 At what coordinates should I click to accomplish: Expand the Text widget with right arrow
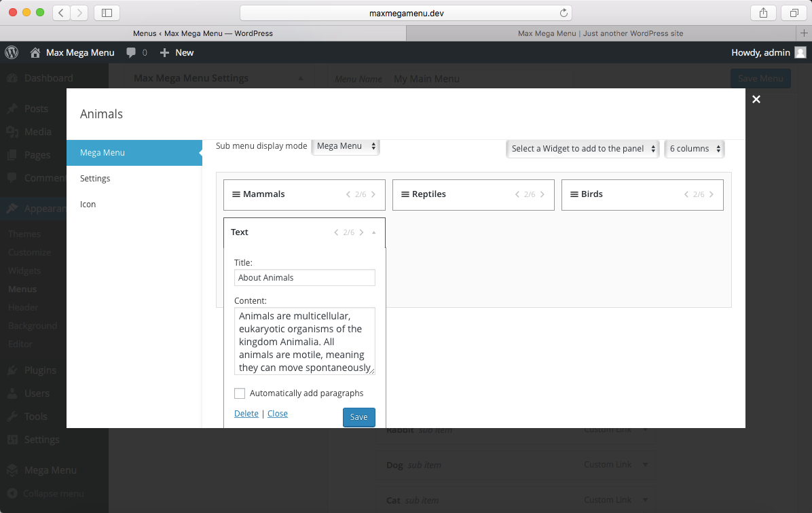click(361, 232)
